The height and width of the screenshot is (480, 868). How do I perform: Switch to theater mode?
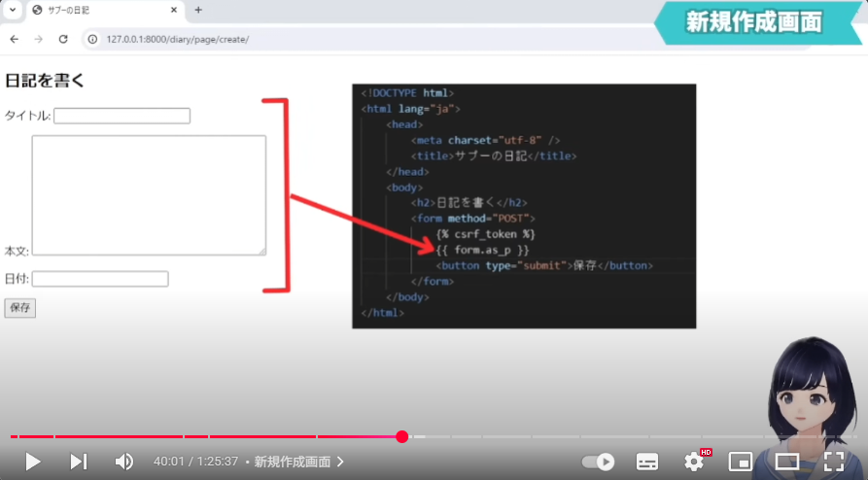(786, 462)
